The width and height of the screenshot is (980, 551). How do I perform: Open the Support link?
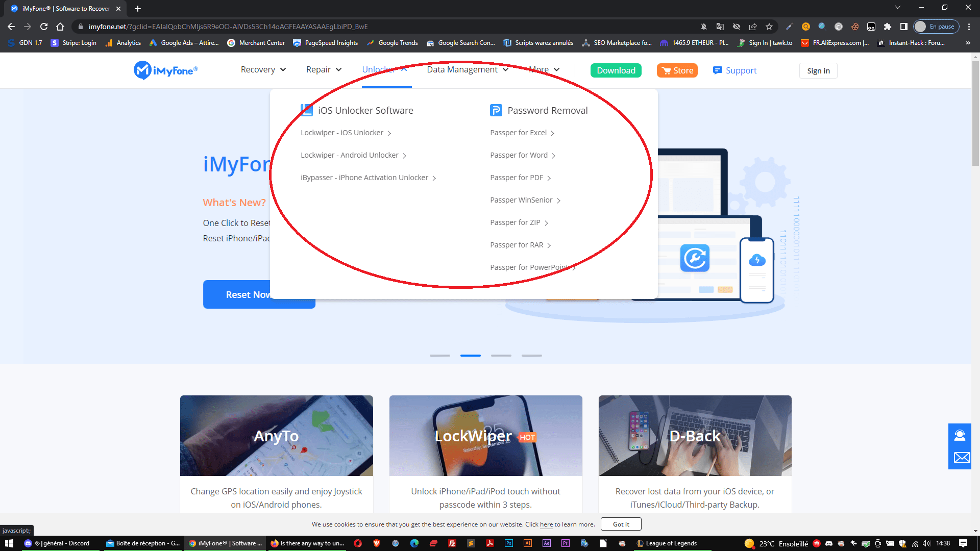tap(735, 70)
